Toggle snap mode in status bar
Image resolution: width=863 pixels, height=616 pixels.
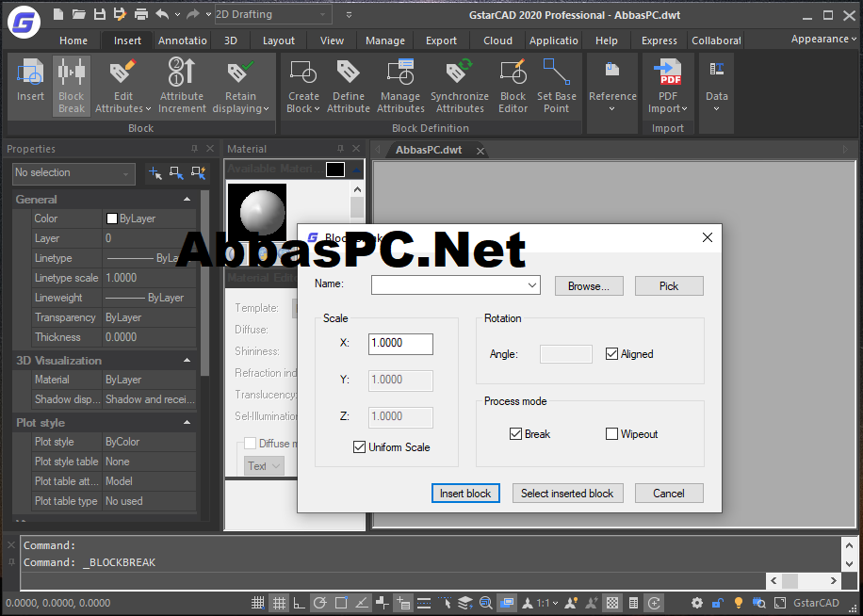tap(257, 603)
